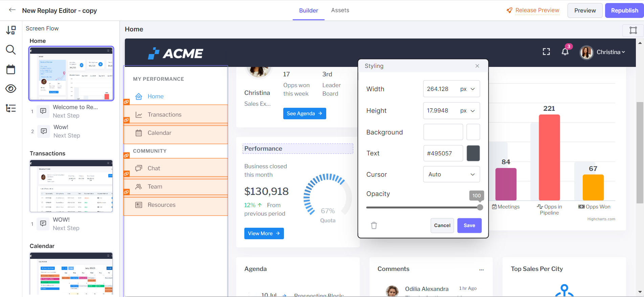The image size is (644, 297).
Task: Open the Cursor Auto dropdown
Action: point(451,174)
